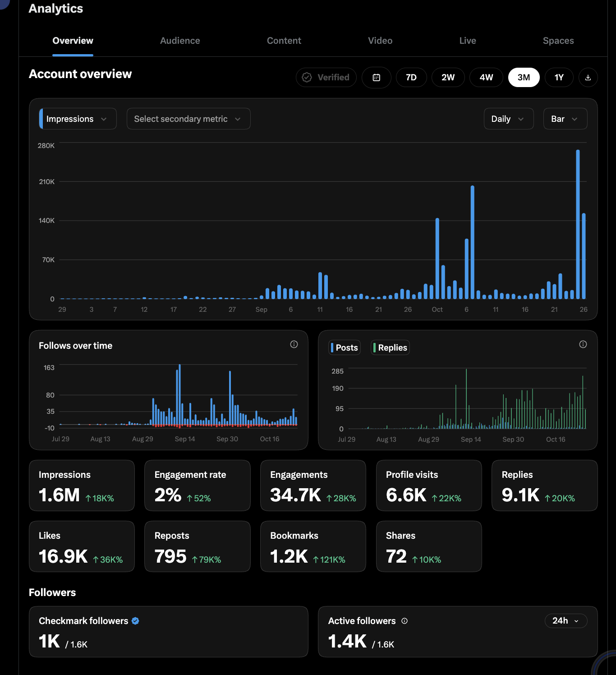Click the Verified checkmark badge icon
The height and width of the screenshot is (675, 616).
[x=307, y=78]
